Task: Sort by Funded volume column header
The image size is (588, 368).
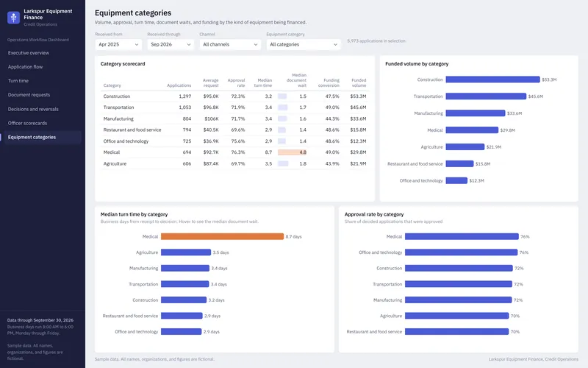Action: [359, 83]
